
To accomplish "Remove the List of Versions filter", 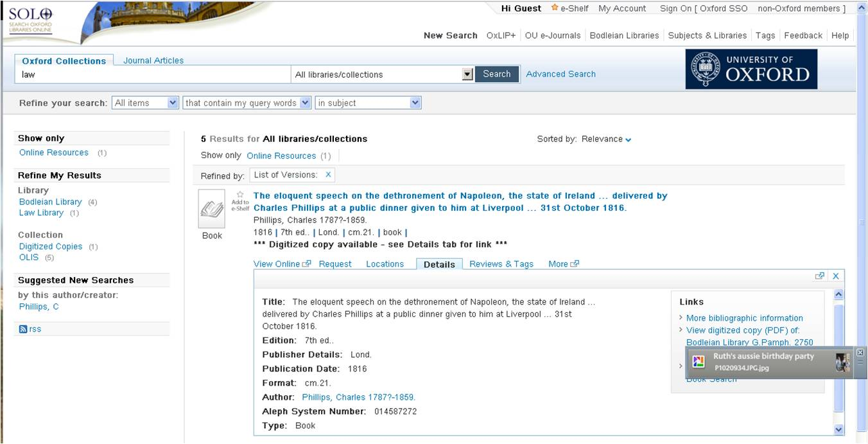I will point(328,175).
